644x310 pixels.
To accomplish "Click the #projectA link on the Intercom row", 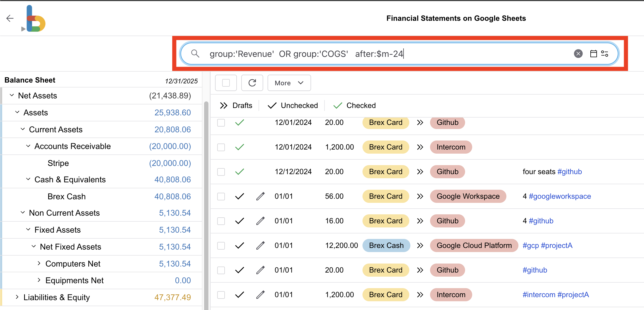I will coord(573,294).
